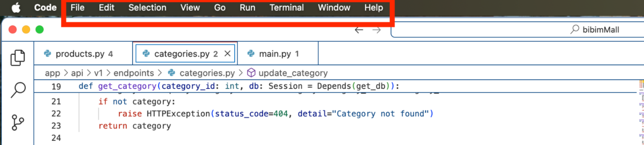Click the update_category breadcrumb symbol
Screen dimensions: 644x145
pyautogui.click(x=288, y=73)
